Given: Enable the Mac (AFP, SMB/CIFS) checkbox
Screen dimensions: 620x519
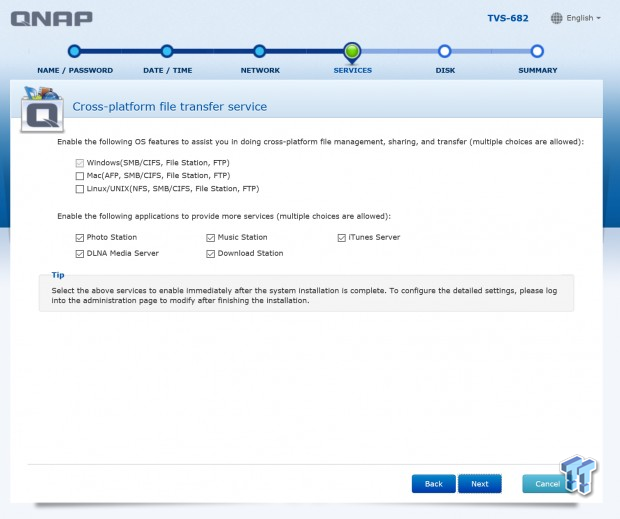Looking at the screenshot, I should tap(79, 176).
